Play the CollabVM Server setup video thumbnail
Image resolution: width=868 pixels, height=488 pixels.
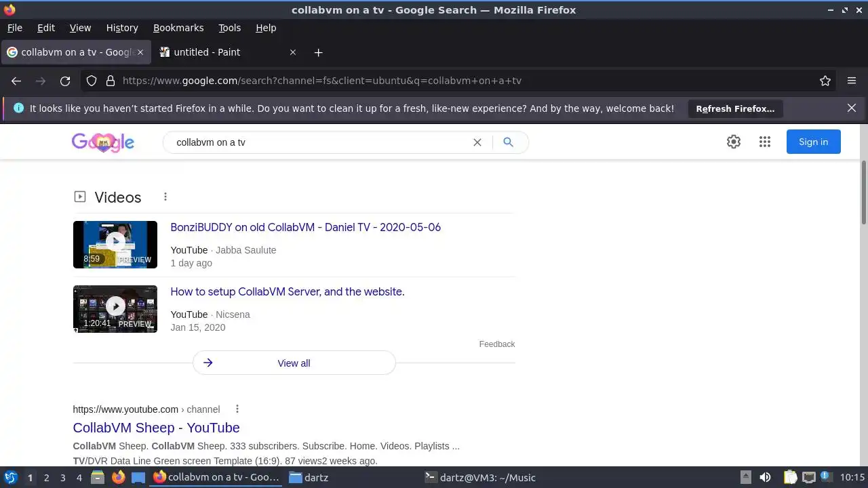(x=115, y=309)
